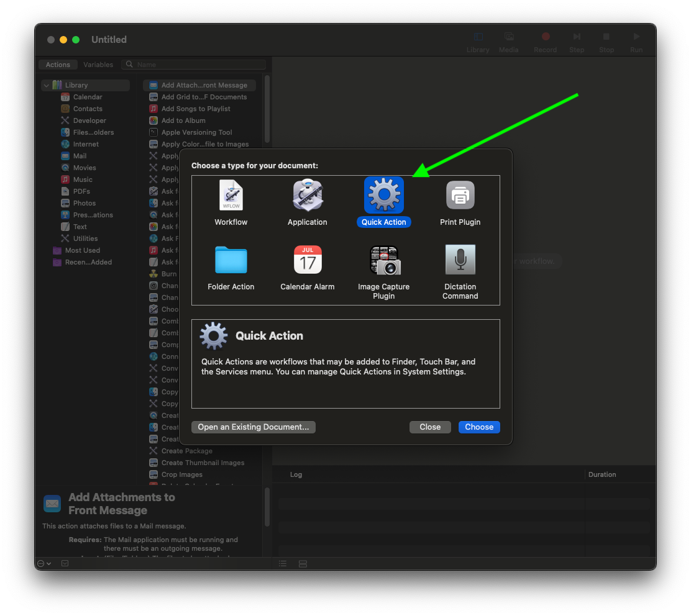Toggle the checkbox in the bottom status bar
This screenshot has width=691, height=616.
[65, 563]
